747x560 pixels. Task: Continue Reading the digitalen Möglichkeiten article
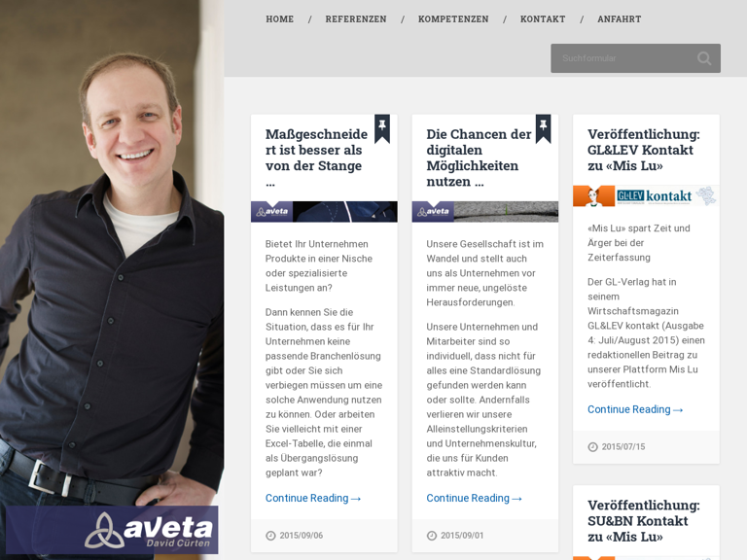(474, 498)
